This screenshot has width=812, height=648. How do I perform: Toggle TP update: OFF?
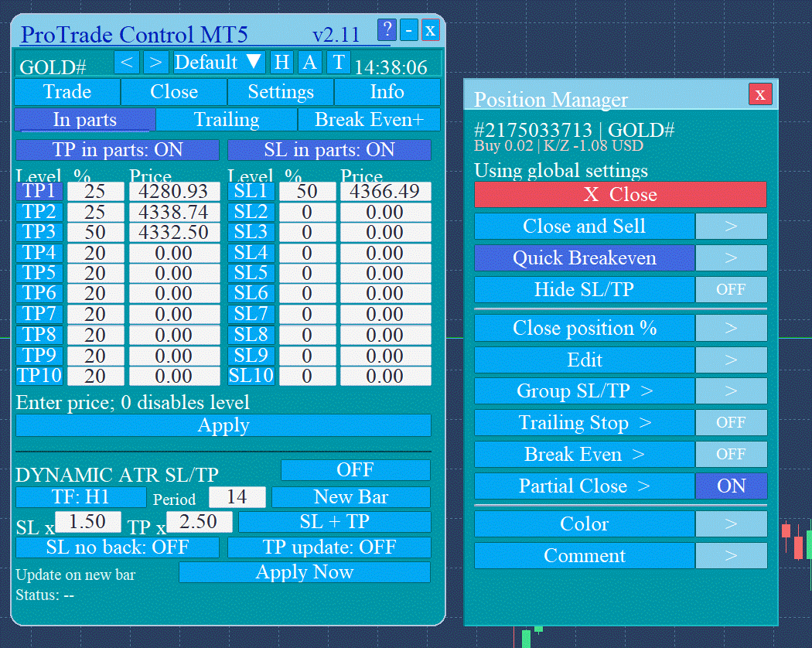[329, 547]
